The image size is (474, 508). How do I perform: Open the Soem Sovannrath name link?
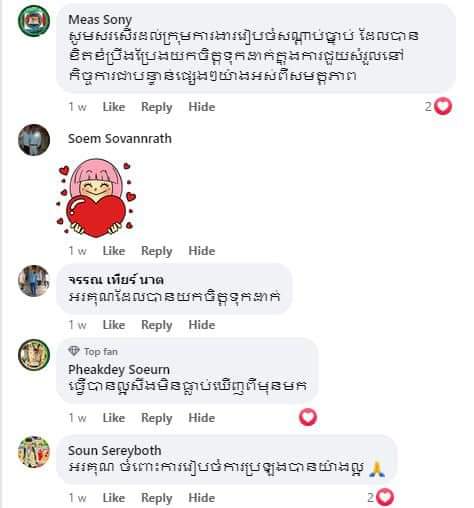tap(120, 138)
